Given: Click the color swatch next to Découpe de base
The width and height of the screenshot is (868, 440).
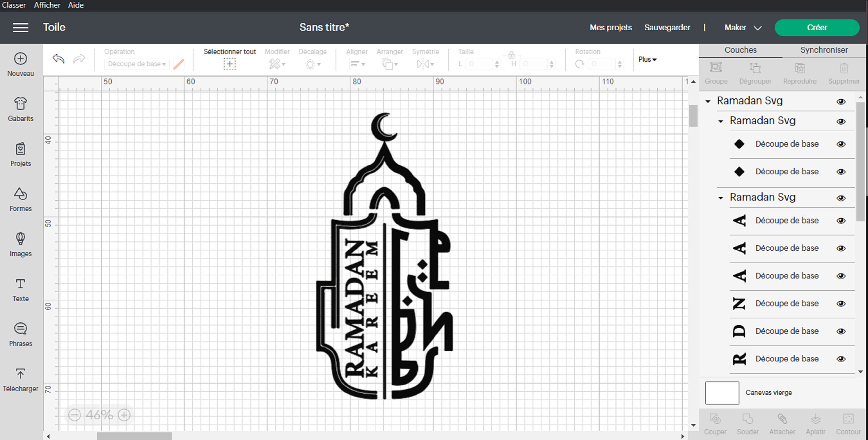Looking at the screenshot, I should tap(178, 64).
